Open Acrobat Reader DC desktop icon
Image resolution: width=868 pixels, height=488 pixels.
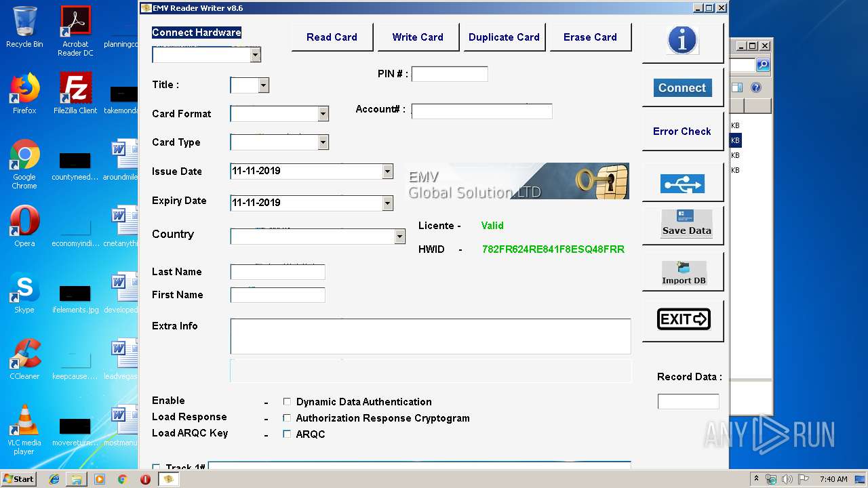[x=75, y=31]
